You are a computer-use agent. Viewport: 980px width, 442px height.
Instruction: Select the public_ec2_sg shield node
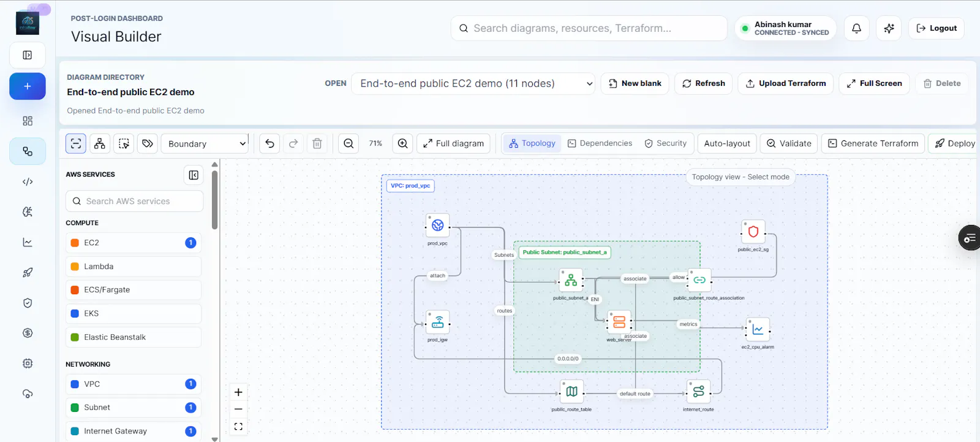[x=753, y=232]
